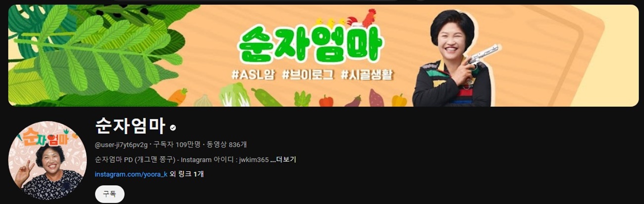Click the 순자엄마 round profile picture
The width and height of the screenshot is (644, 204).
48,160
